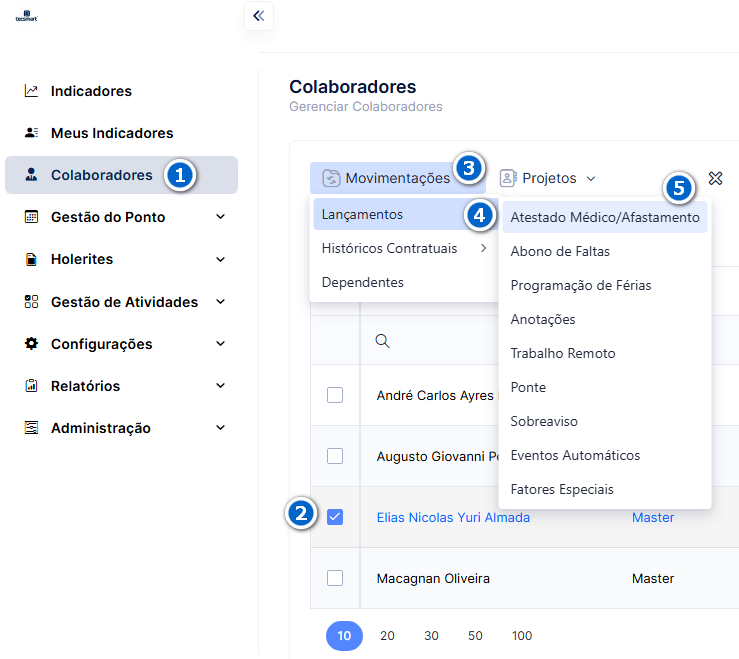Click the X icon beside Projetos
The image size is (739, 659).
click(715, 178)
